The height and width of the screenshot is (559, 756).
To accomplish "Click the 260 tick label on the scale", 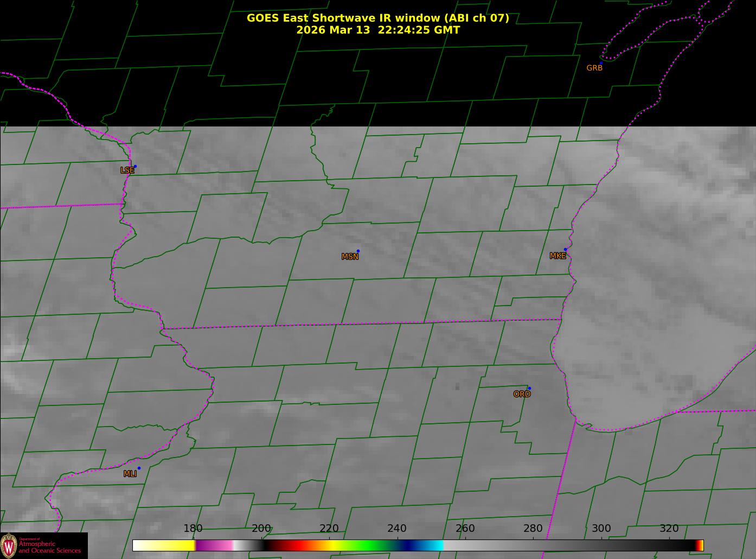I will coord(465,528).
